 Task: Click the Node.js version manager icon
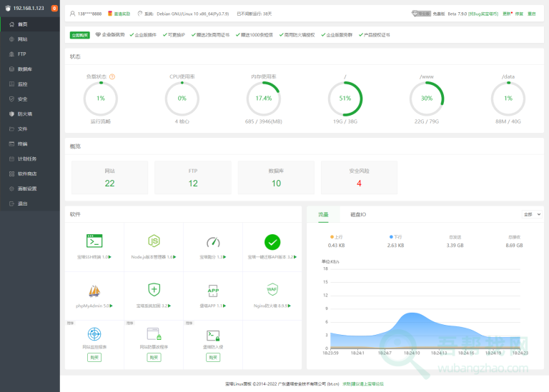153,241
